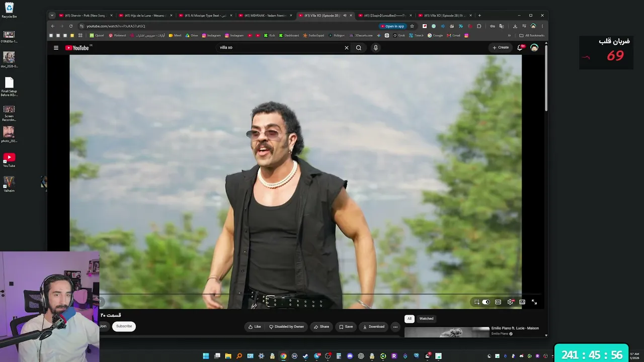Open Chrome downloads tray

[515, 26]
